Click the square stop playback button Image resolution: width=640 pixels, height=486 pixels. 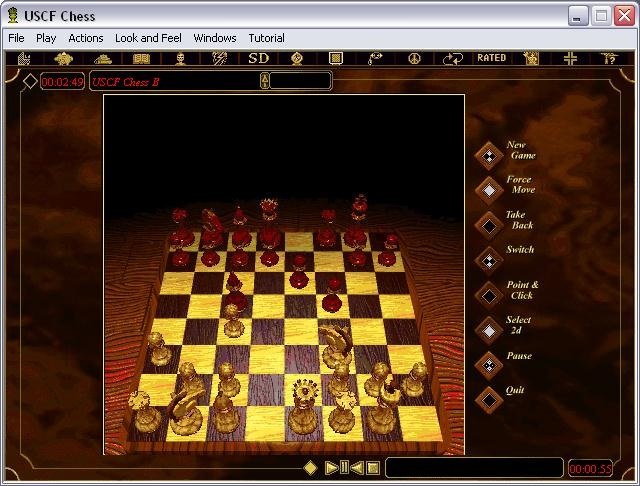[372, 467]
